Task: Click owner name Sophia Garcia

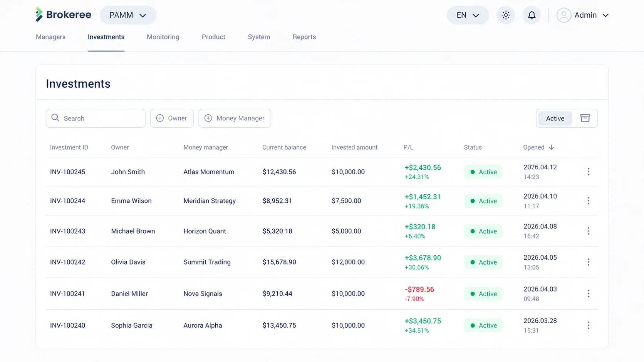Action: pyautogui.click(x=132, y=325)
